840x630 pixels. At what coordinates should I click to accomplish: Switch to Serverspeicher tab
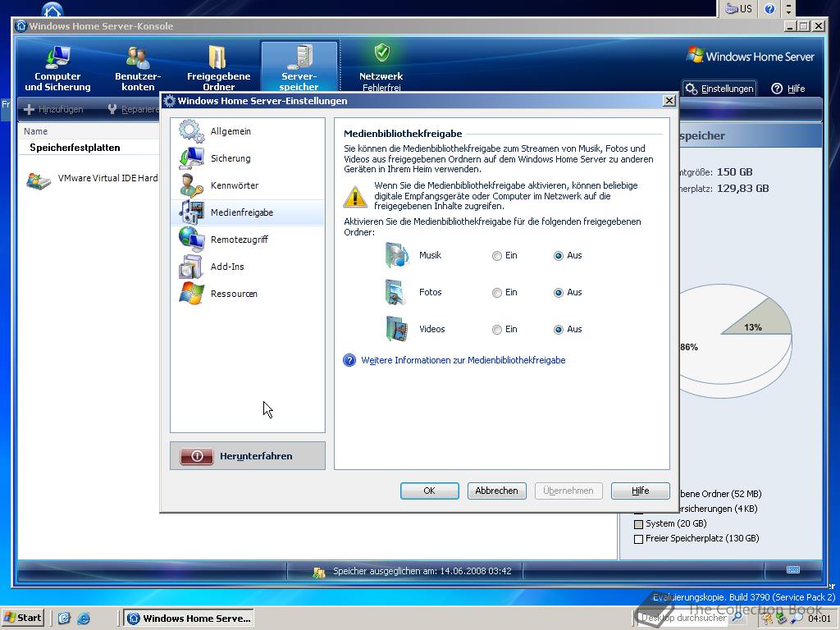tap(299, 67)
